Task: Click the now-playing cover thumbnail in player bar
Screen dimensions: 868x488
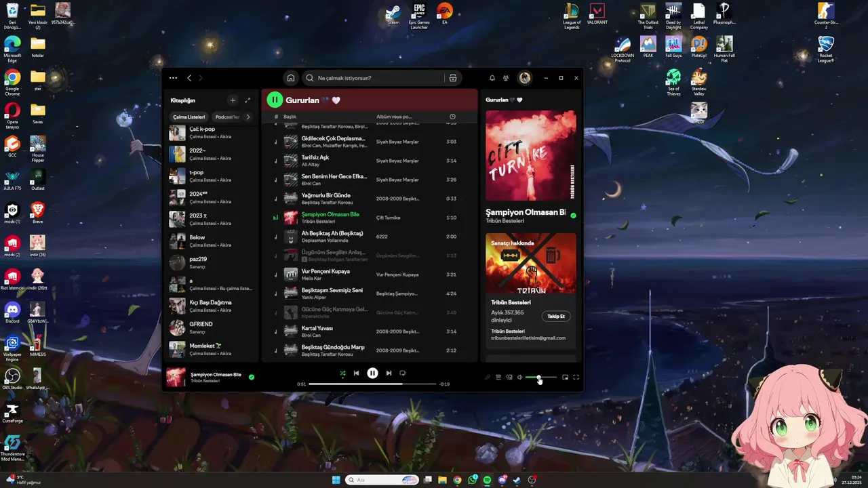Action: (176, 378)
